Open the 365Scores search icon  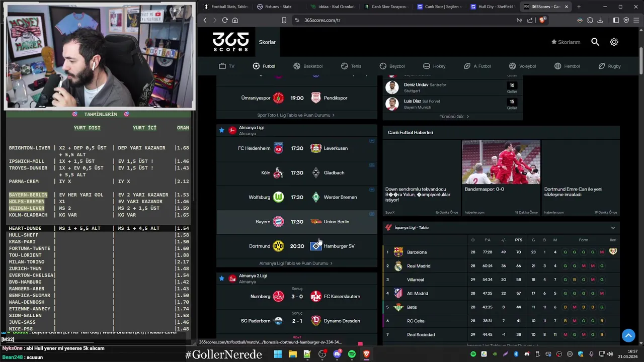tap(595, 42)
